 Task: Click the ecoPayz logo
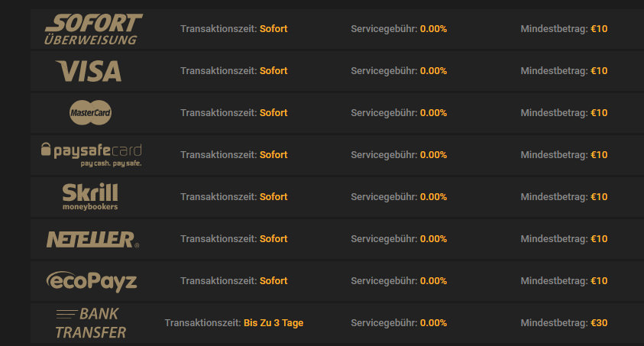click(91, 282)
